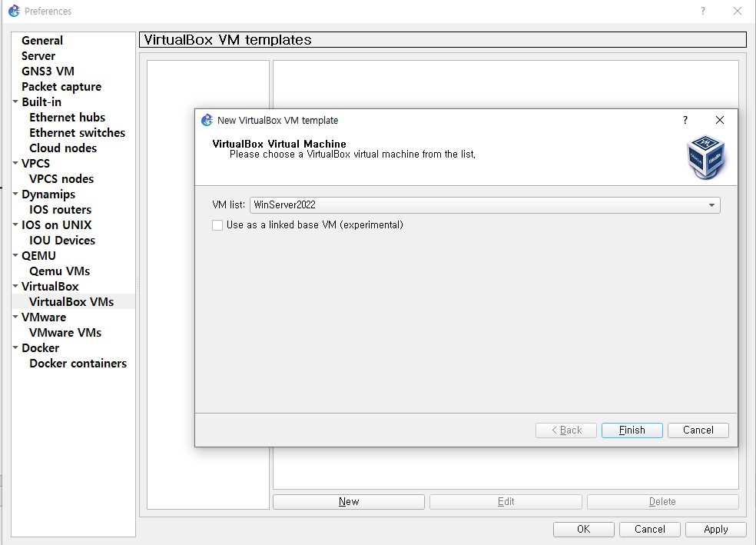The height and width of the screenshot is (545, 756).
Task: Select VMware VMs in the tree
Action: pos(65,333)
